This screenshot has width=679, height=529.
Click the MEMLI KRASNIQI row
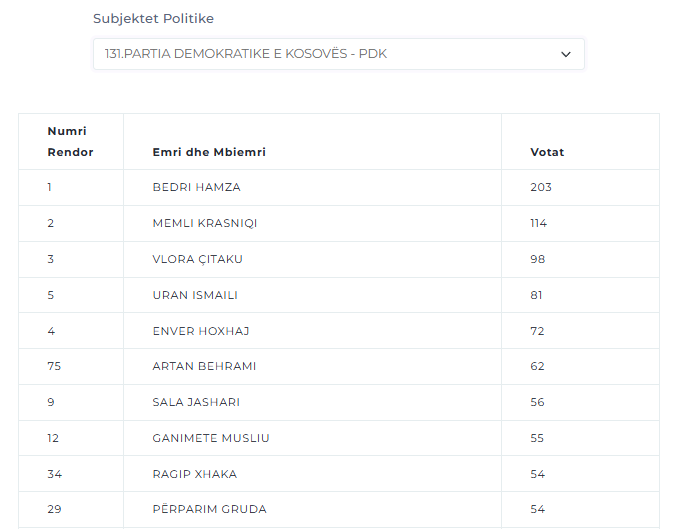pos(339,223)
